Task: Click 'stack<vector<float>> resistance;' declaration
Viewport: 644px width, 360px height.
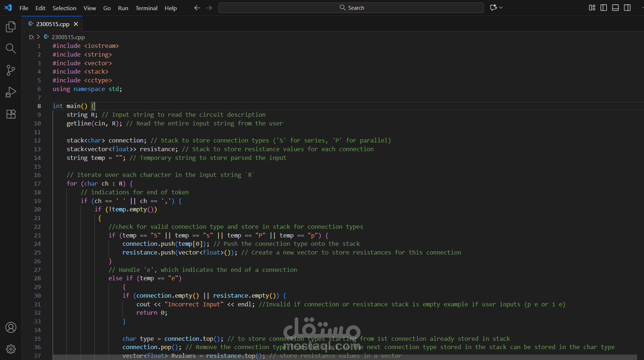Action: coord(122,149)
